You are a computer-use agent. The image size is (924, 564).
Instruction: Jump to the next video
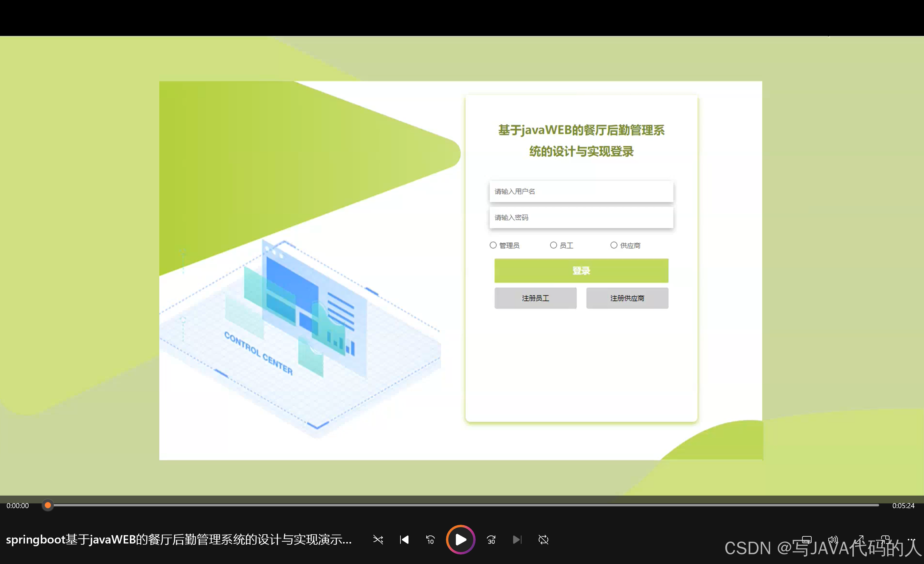pyautogui.click(x=517, y=540)
